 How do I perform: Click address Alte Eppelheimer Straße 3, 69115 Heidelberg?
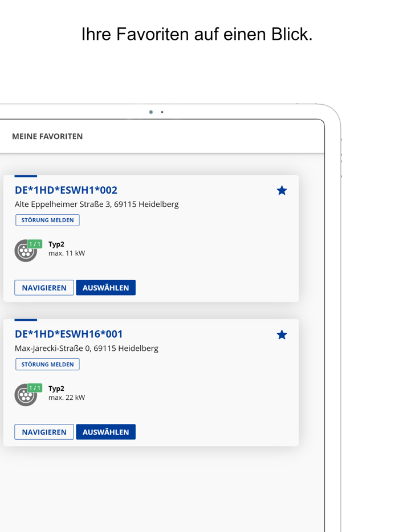coord(96,204)
